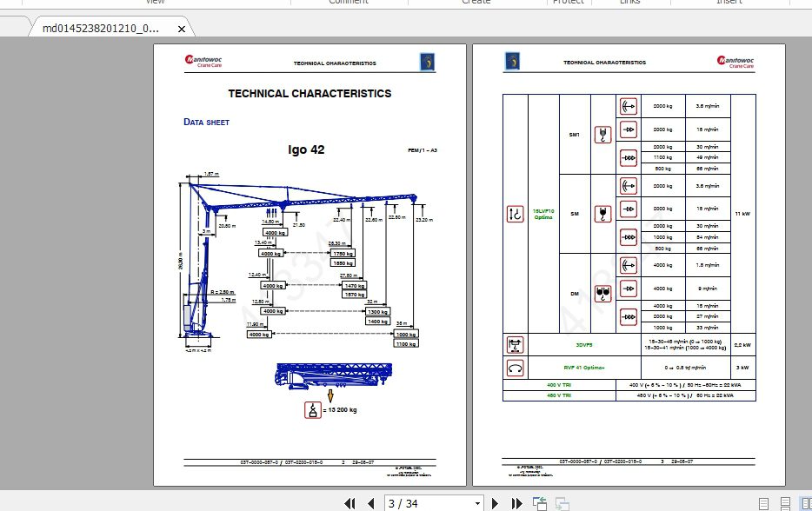This screenshot has height=511, width=812.
Task: Click the previous view icon
Action: pos(540,503)
